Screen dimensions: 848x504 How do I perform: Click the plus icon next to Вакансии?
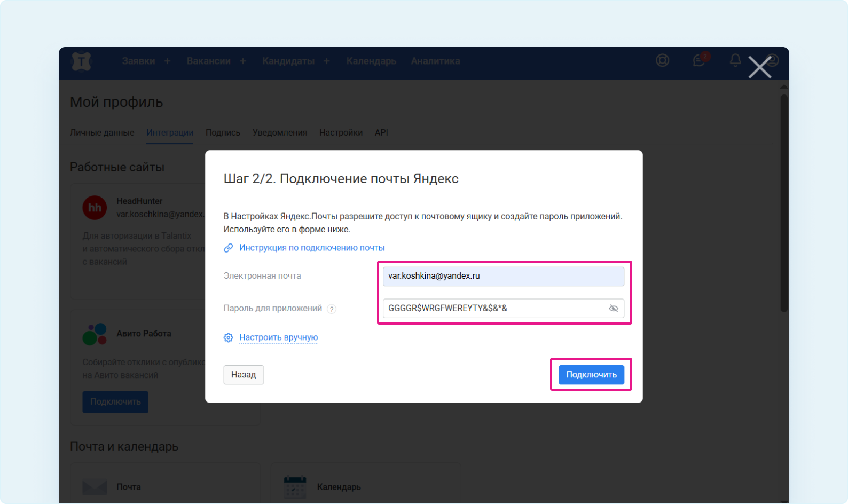(243, 61)
